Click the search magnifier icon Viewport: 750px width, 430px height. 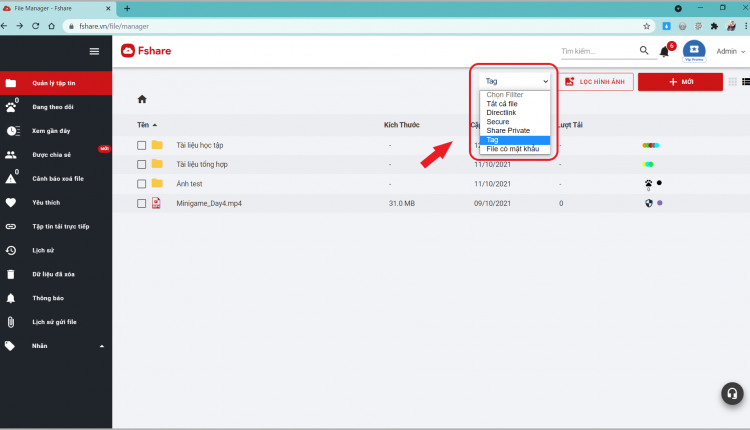pos(644,50)
